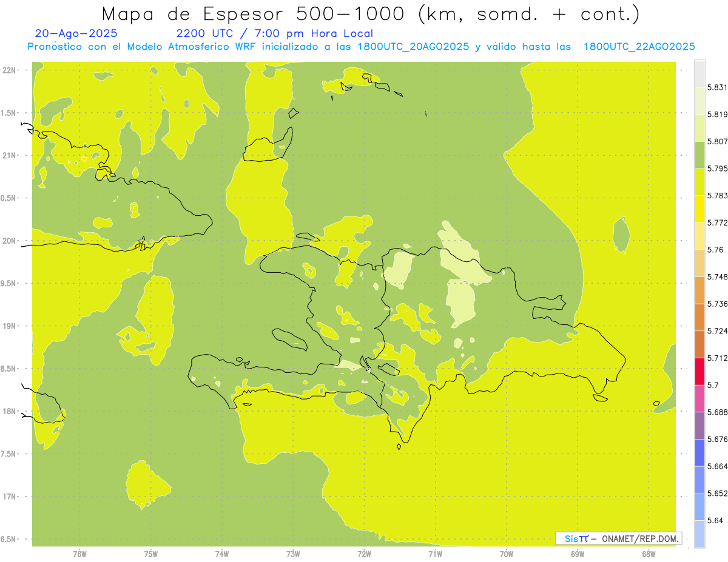Click the legend value 5.795
Viewport: 728px width, 562px height.
pyautogui.click(x=717, y=169)
